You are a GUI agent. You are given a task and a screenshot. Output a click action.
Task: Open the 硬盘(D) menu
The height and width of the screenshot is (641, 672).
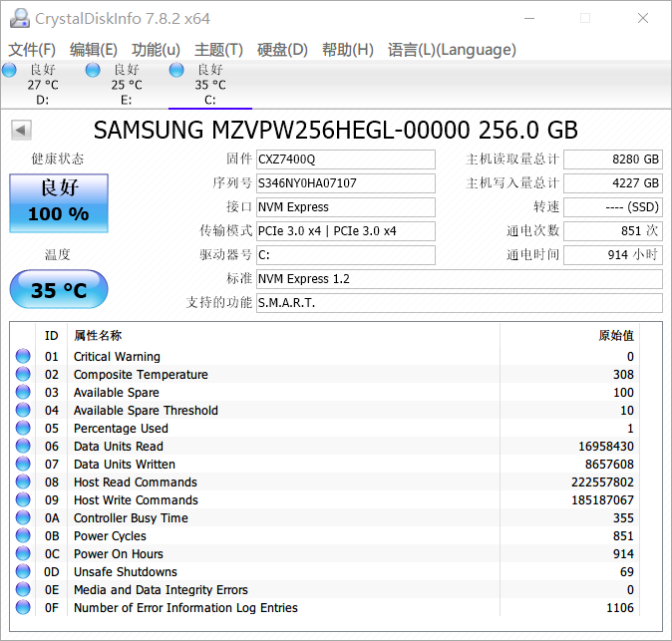point(282,50)
